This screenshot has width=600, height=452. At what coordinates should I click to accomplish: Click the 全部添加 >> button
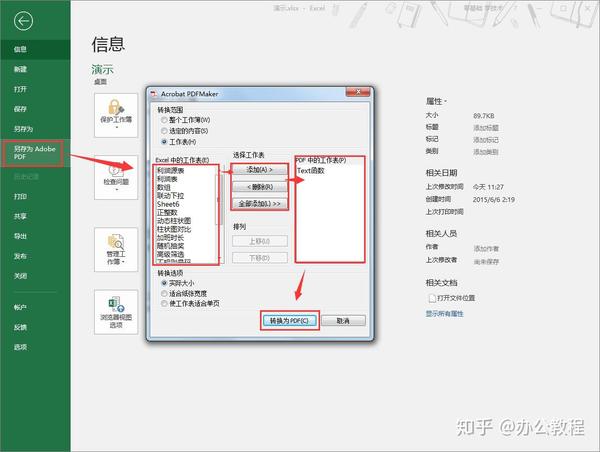tap(259, 204)
